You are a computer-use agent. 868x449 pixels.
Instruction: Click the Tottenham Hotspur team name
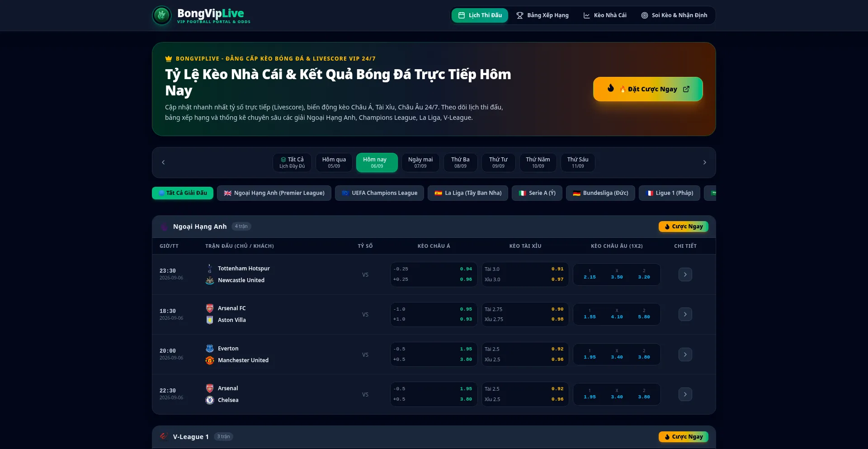(244, 269)
